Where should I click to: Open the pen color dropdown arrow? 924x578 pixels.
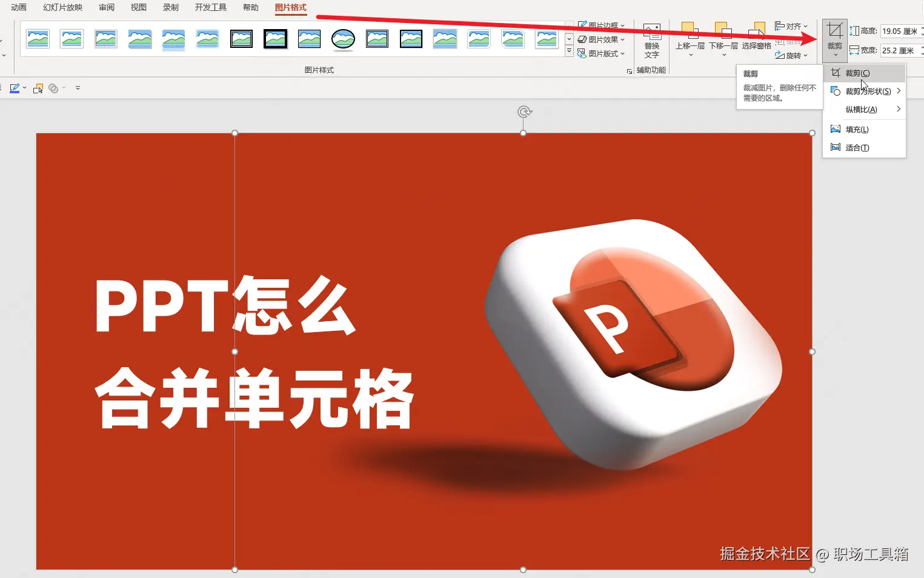(24, 88)
